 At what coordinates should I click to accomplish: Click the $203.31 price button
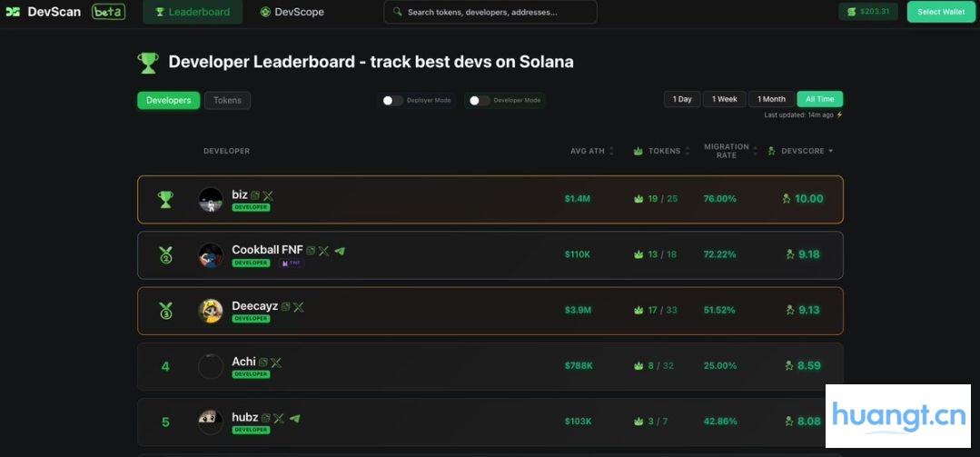(867, 12)
